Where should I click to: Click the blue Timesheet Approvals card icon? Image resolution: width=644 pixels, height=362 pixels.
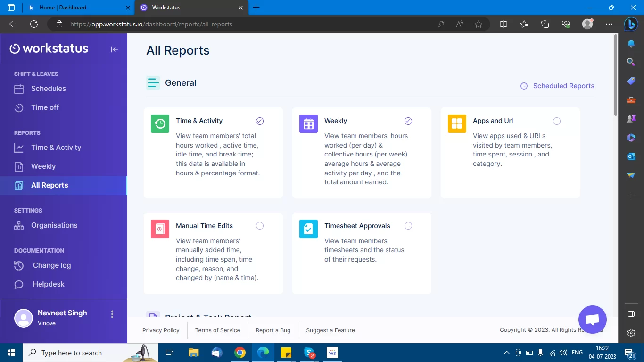pos(308,229)
